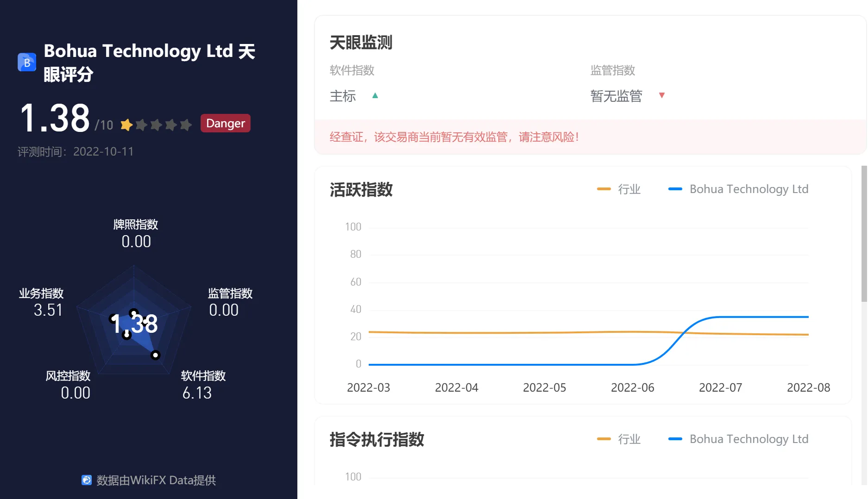Image resolution: width=868 pixels, height=499 pixels.
Task: Click the 监管指数 label in 天眼监测
Action: point(613,70)
